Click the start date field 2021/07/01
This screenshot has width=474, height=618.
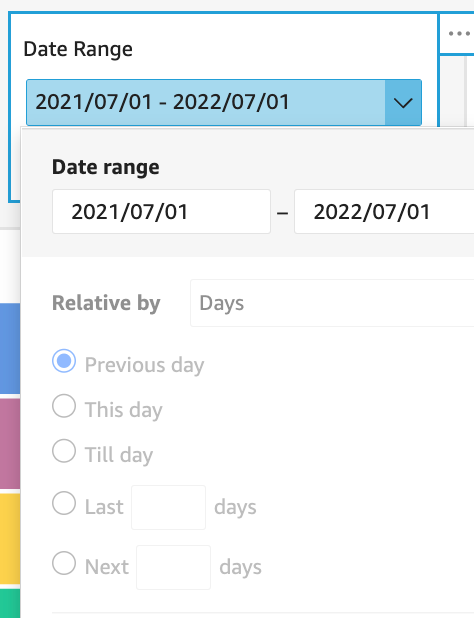tap(162, 212)
